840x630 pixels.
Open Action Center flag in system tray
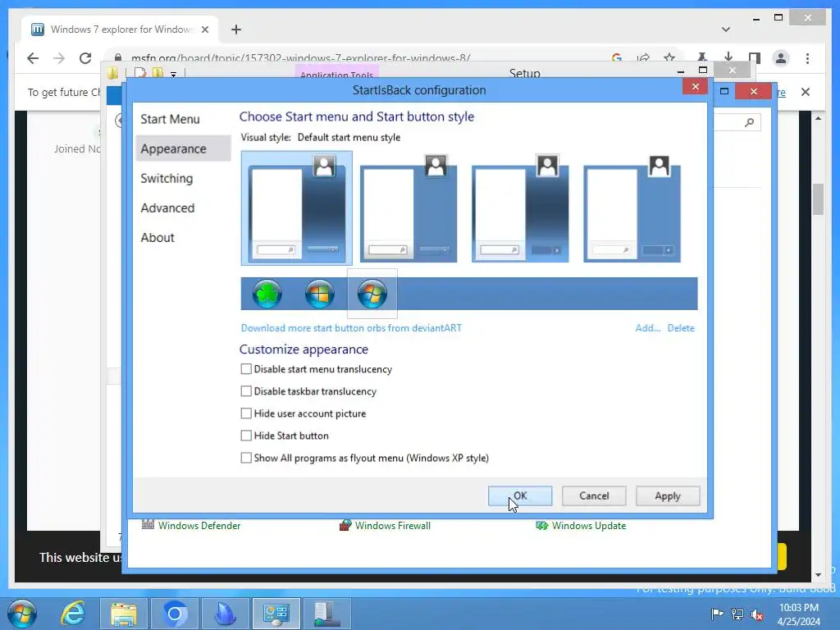[717, 614]
